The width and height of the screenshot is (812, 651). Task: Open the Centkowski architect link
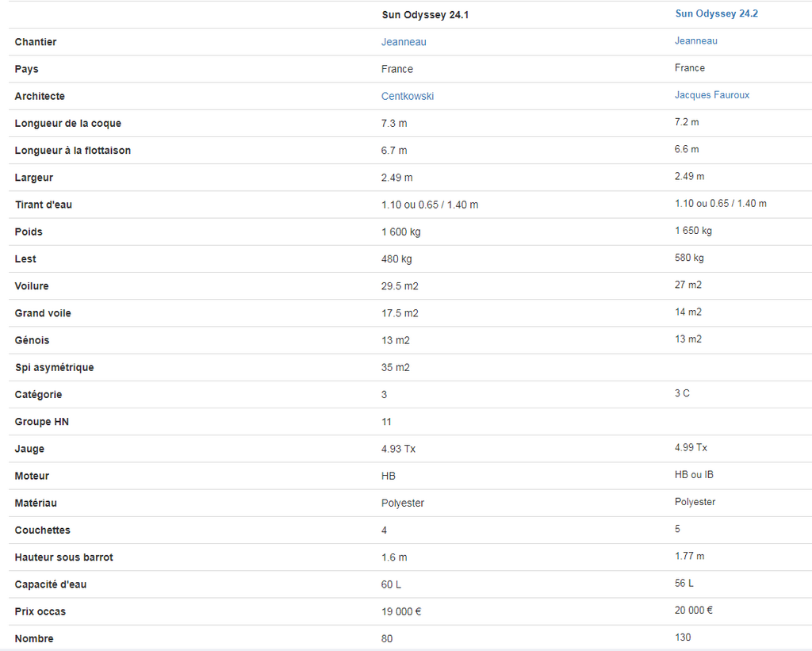408,96
